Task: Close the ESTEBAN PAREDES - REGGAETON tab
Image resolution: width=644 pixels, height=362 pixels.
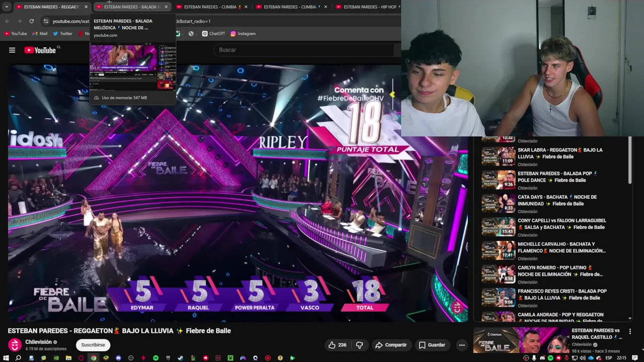Action: tap(86, 7)
